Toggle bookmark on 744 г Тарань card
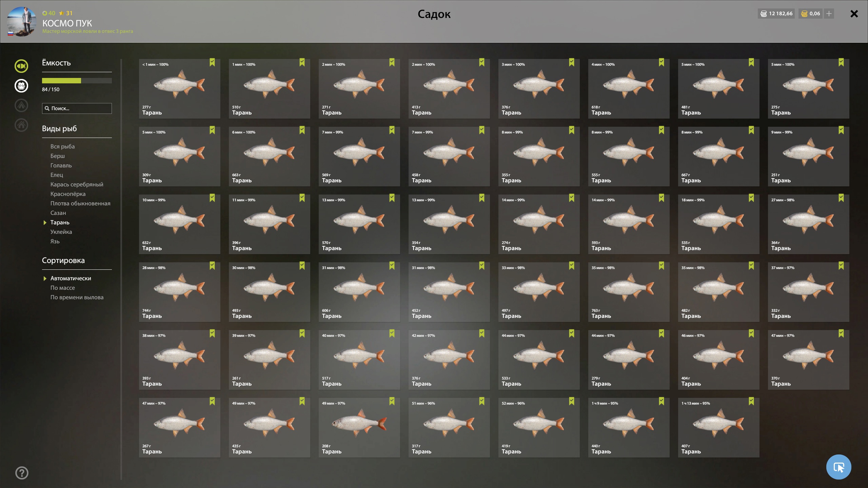Viewport: 868px width, 488px height. [212, 266]
